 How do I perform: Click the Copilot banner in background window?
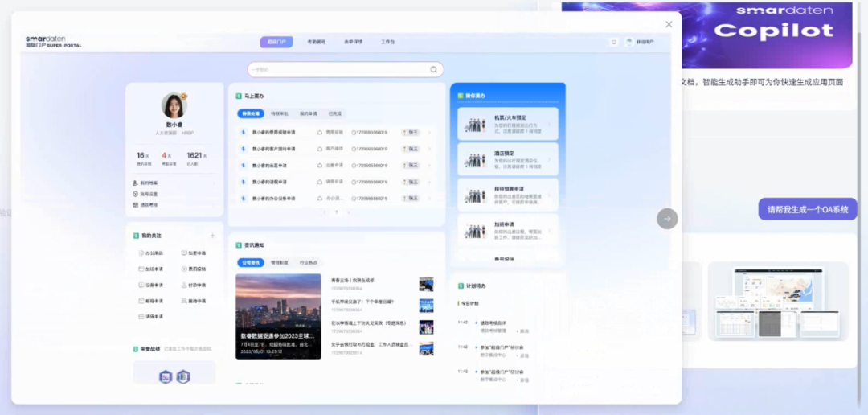click(768, 35)
